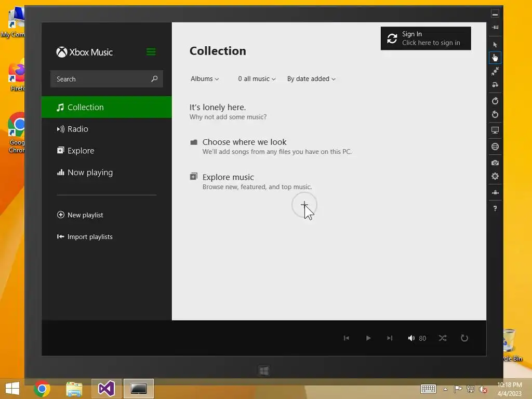Click the play button in the player bar
The height and width of the screenshot is (399, 532).
(x=368, y=338)
